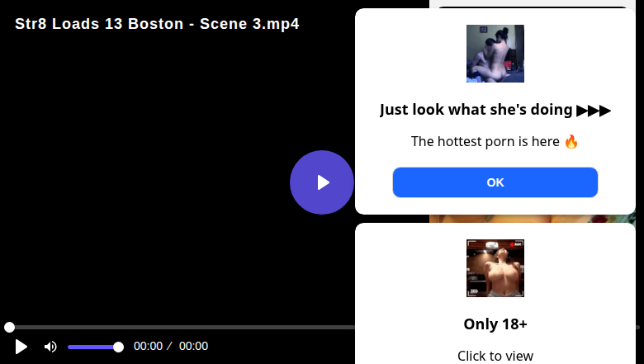
Task: Click the white volume slider knob
Action: pos(118,347)
